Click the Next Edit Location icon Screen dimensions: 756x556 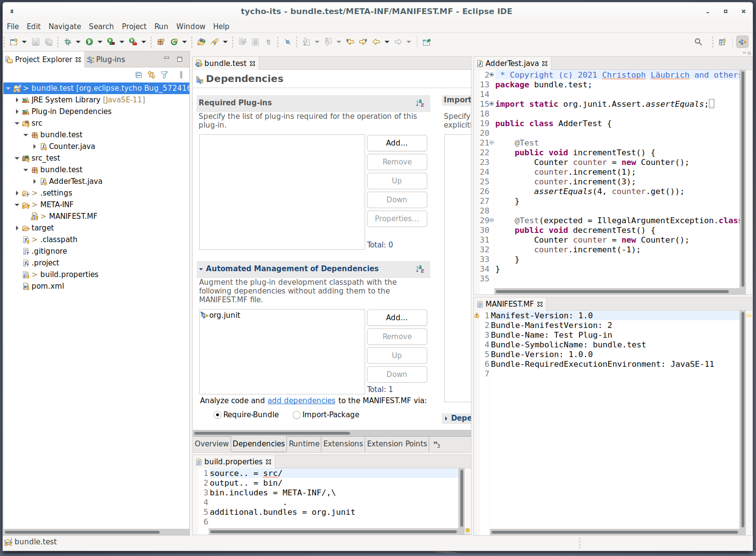pos(363,42)
